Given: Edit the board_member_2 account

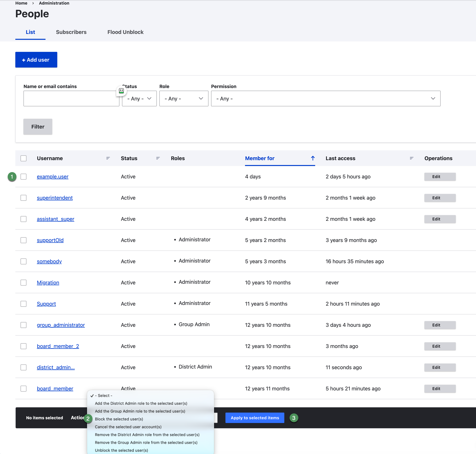Looking at the screenshot, I should coord(440,346).
